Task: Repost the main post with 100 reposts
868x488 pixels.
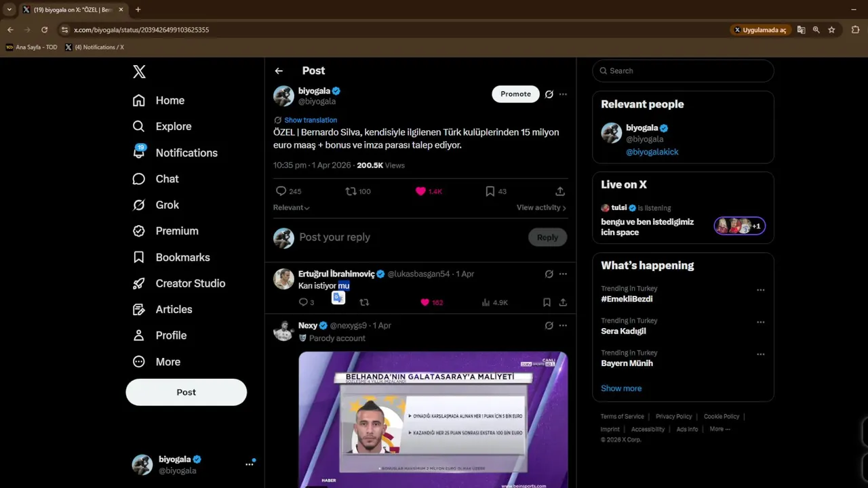Action: pos(351,191)
